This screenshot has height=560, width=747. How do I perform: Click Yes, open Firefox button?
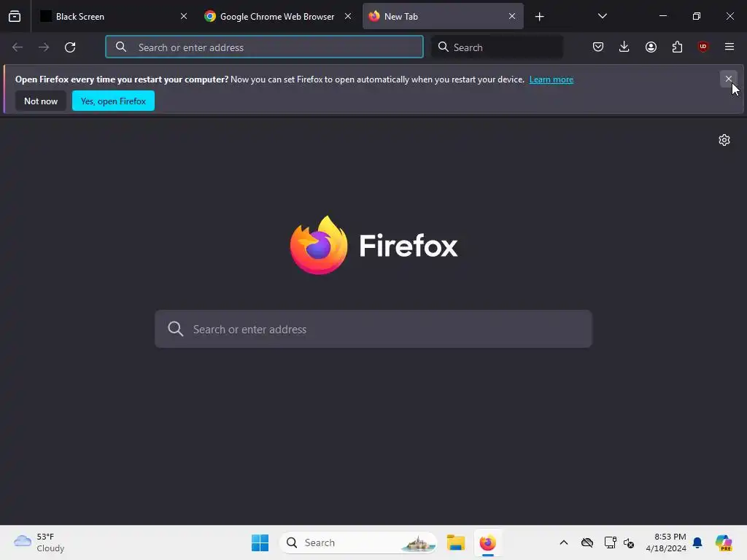(113, 101)
